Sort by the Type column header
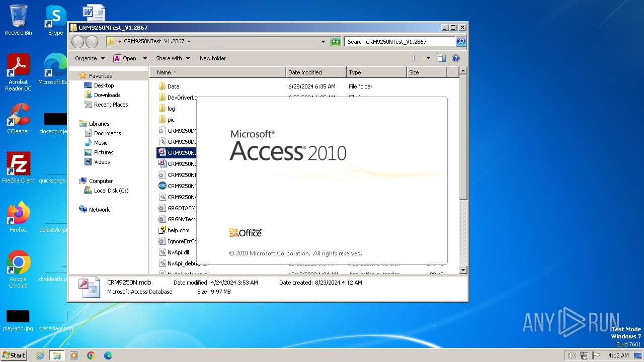Screen dimensions: 644x362 [x=376, y=72]
